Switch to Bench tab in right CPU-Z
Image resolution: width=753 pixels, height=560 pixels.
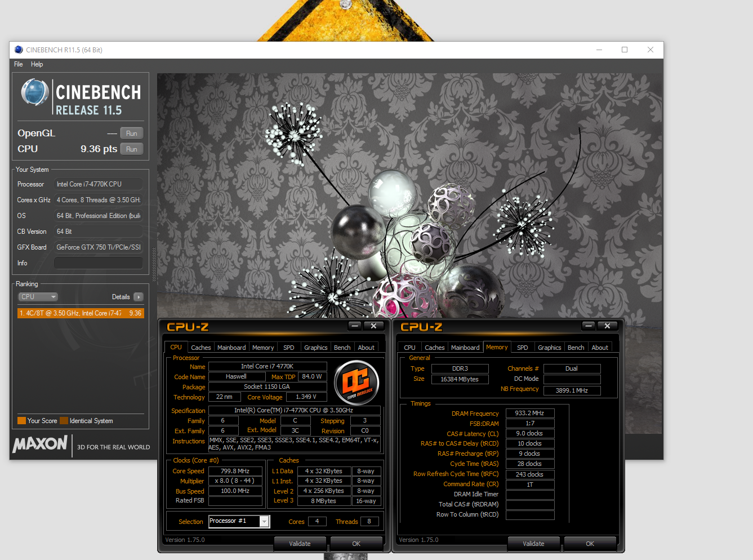click(576, 348)
